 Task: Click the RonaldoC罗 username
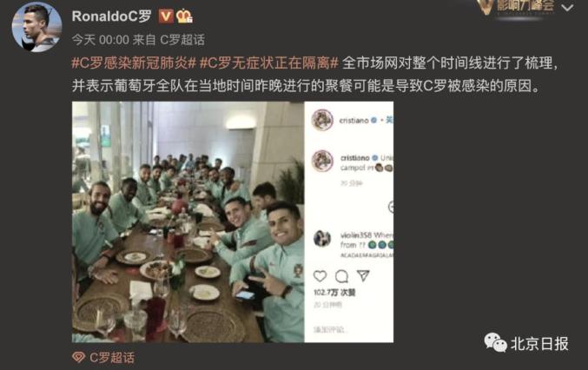pos(111,17)
